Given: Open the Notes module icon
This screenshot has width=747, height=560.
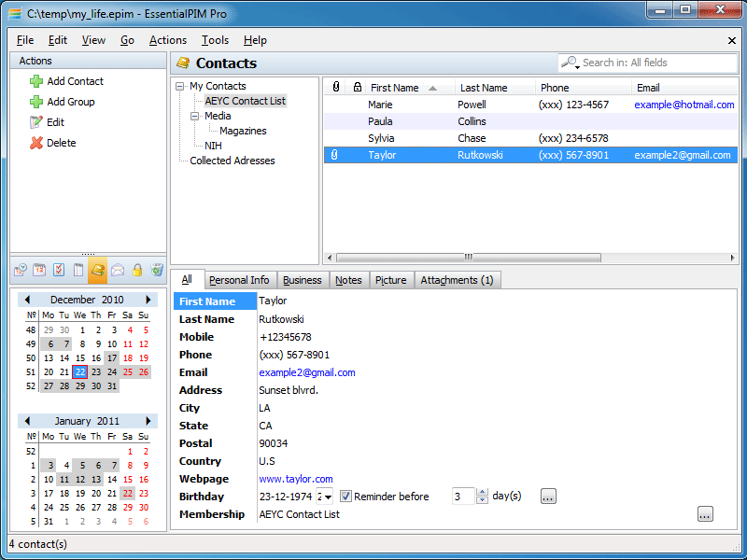Looking at the screenshot, I should click(78, 271).
